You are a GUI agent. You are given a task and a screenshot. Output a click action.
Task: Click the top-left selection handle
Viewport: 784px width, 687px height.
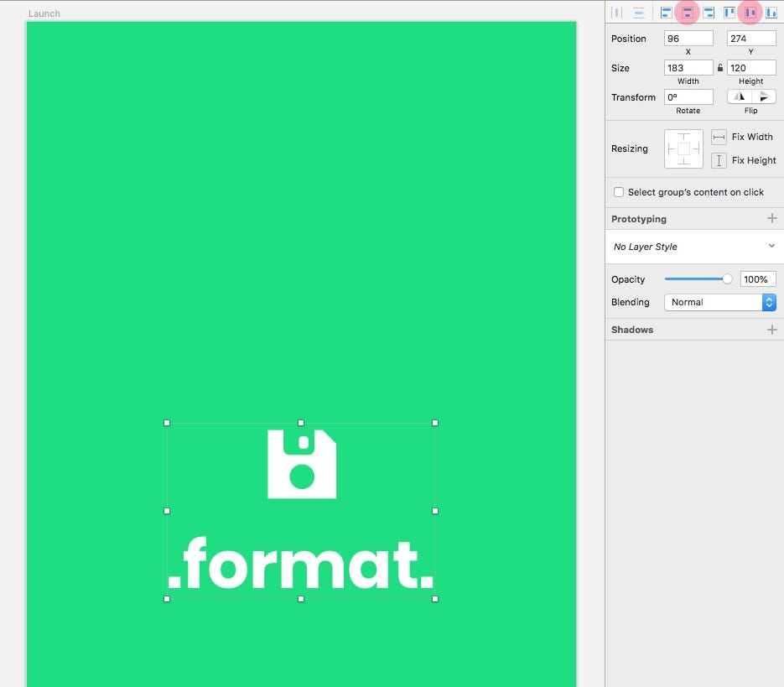pos(167,423)
